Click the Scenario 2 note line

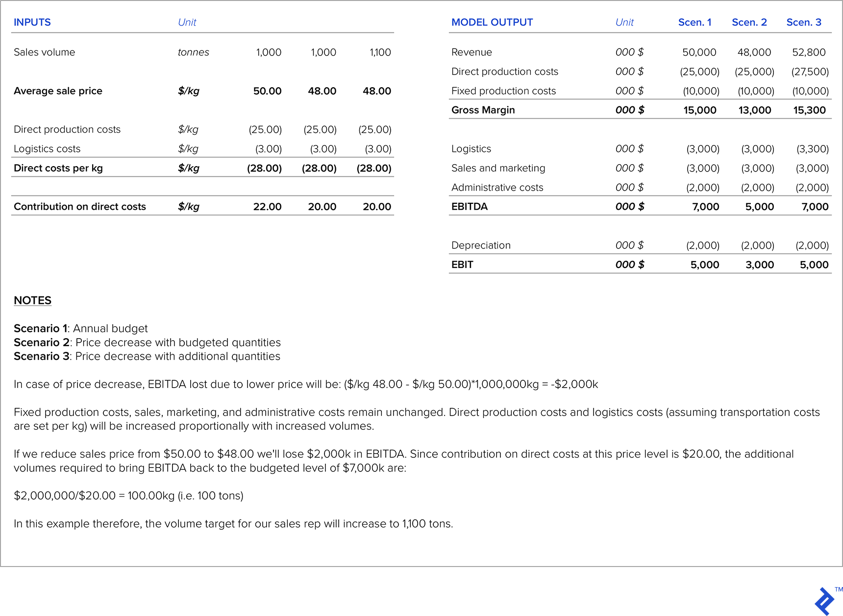147,343
